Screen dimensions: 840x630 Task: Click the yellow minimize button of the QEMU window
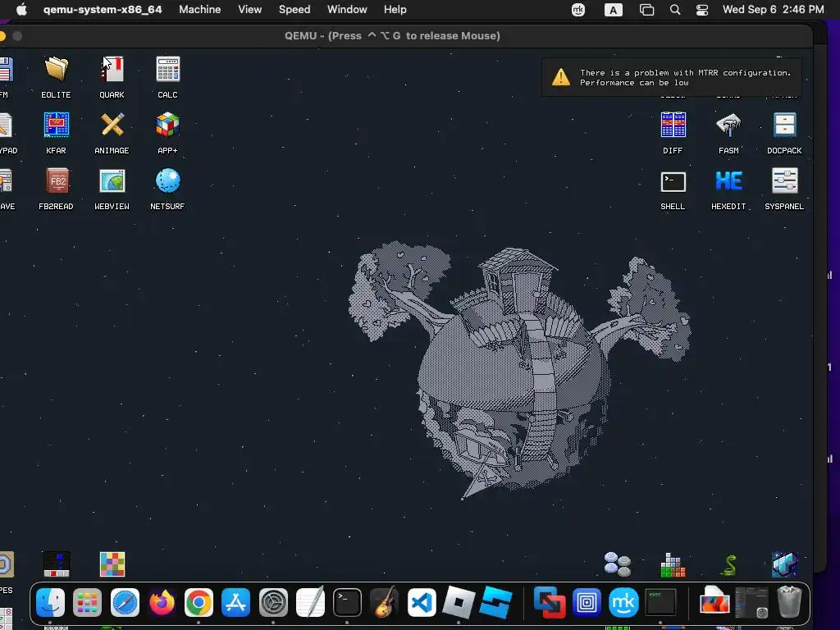[x=2, y=36]
